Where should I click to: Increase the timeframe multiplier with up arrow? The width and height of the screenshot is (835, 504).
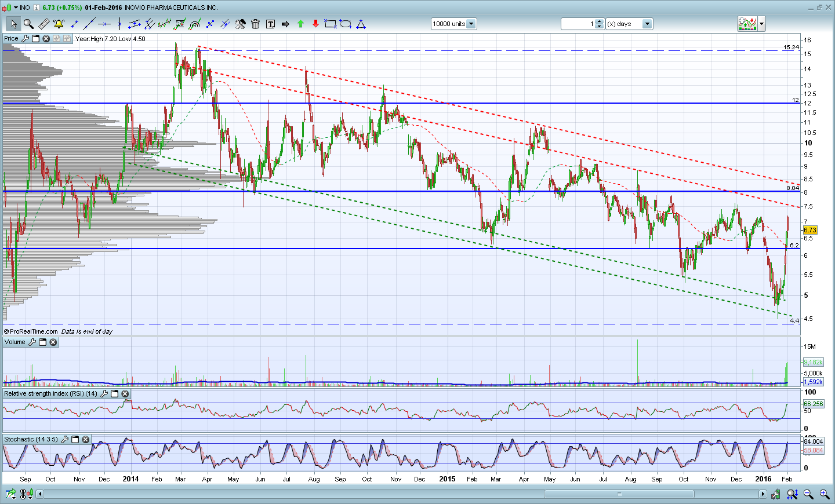(x=600, y=21)
